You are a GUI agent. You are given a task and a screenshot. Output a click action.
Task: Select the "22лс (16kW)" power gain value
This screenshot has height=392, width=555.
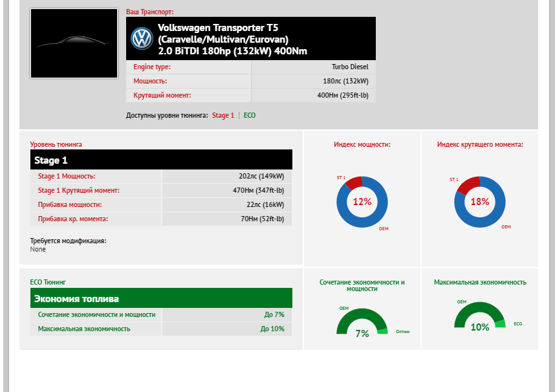tap(265, 204)
